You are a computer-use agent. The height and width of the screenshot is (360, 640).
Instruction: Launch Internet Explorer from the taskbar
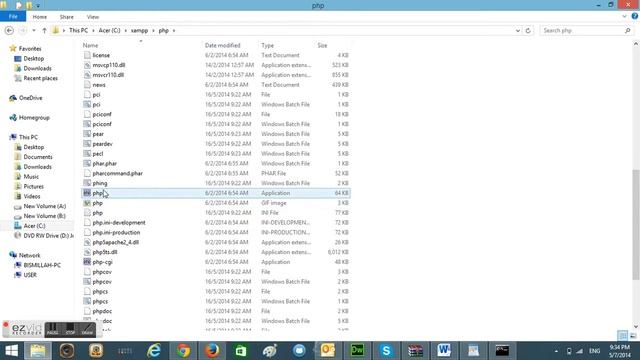click(x=154, y=351)
